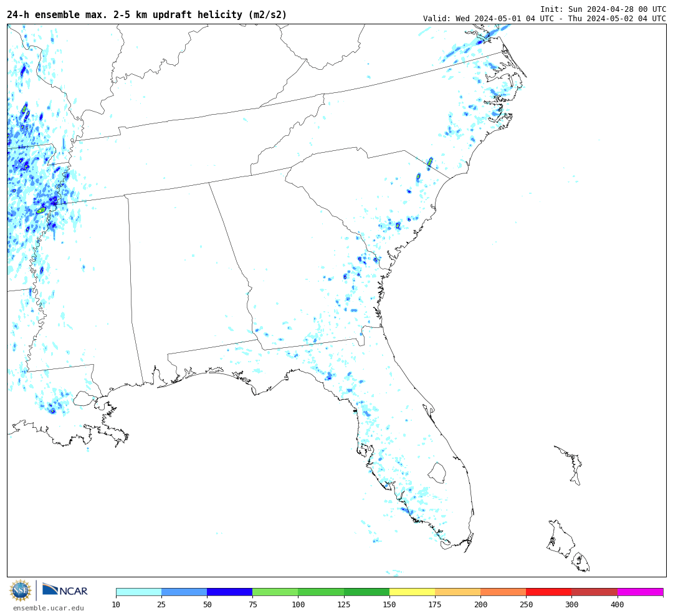Image resolution: width=673 pixels, height=616 pixels.
Task: Click Lake Pontchartrain outline in Louisiana
Action: (85, 398)
